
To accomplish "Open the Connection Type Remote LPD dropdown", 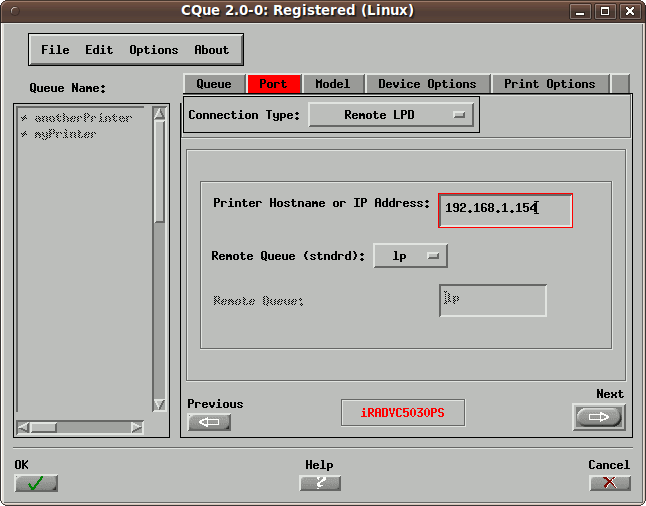I will point(391,115).
